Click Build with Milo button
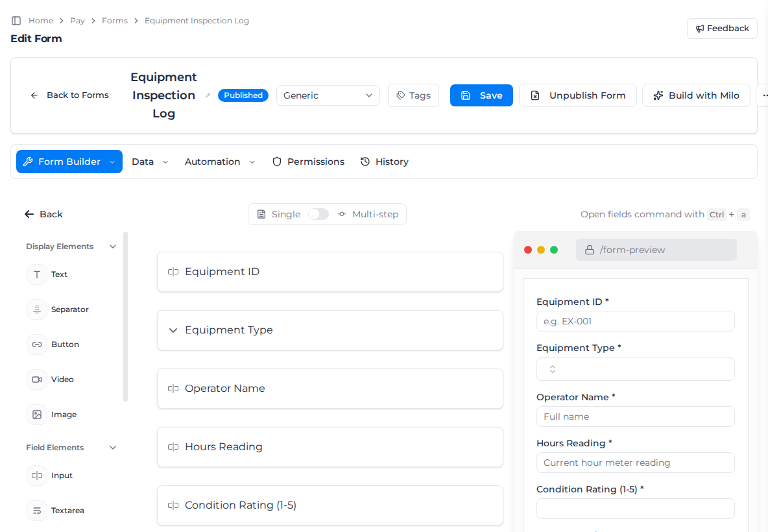This screenshot has height=532, width=768. pos(696,95)
